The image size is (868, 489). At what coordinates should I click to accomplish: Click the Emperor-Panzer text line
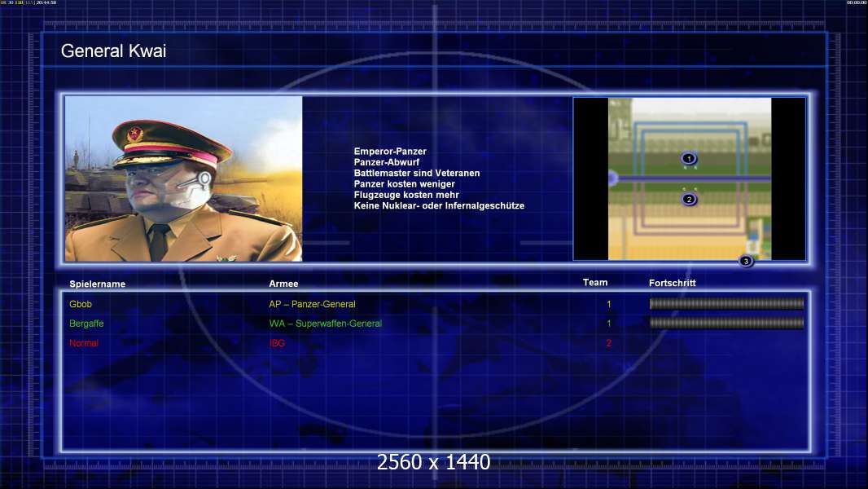click(390, 152)
